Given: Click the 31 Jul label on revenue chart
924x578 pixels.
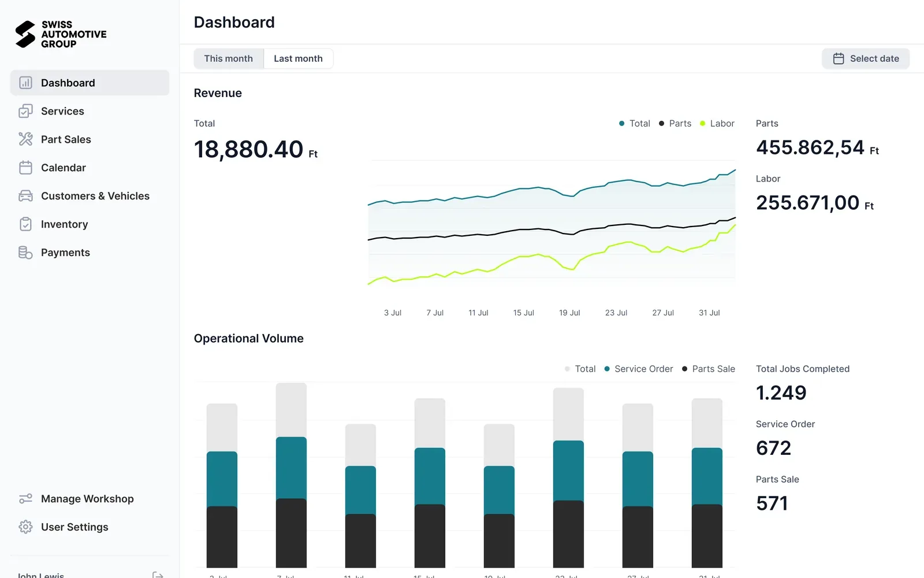Looking at the screenshot, I should tap(709, 313).
